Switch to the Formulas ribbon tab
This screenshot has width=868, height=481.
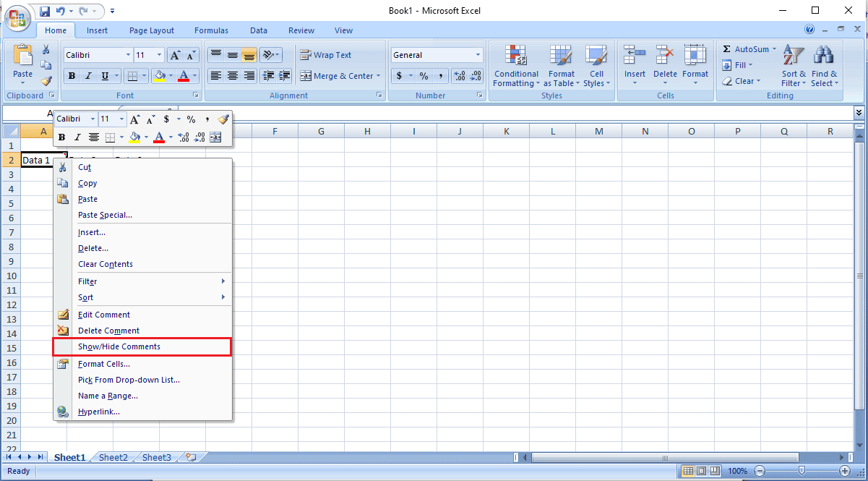[211, 30]
